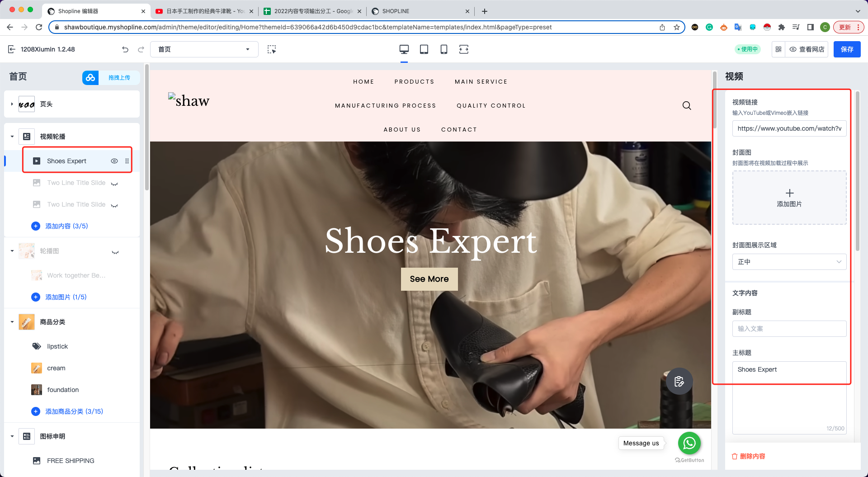Switch to tablet preview icon
The width and height of the screenshot is (868, 477).
point(424,49)
